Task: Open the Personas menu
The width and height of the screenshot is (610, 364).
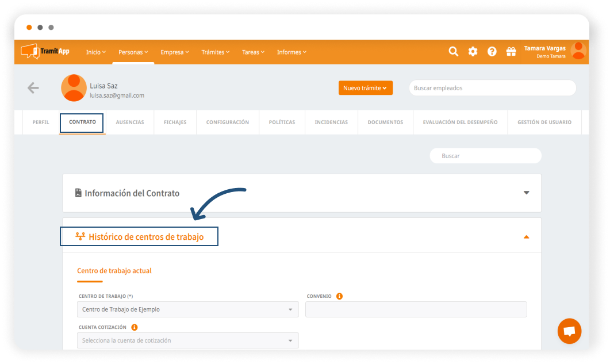Action: click(x=133, y=52)
